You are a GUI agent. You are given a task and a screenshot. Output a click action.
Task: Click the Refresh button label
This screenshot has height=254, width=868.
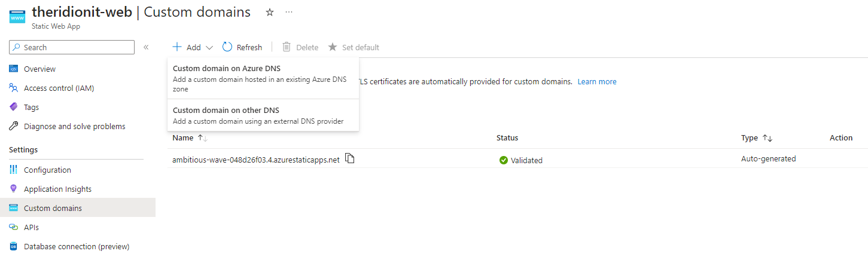(x=249, y=47)
